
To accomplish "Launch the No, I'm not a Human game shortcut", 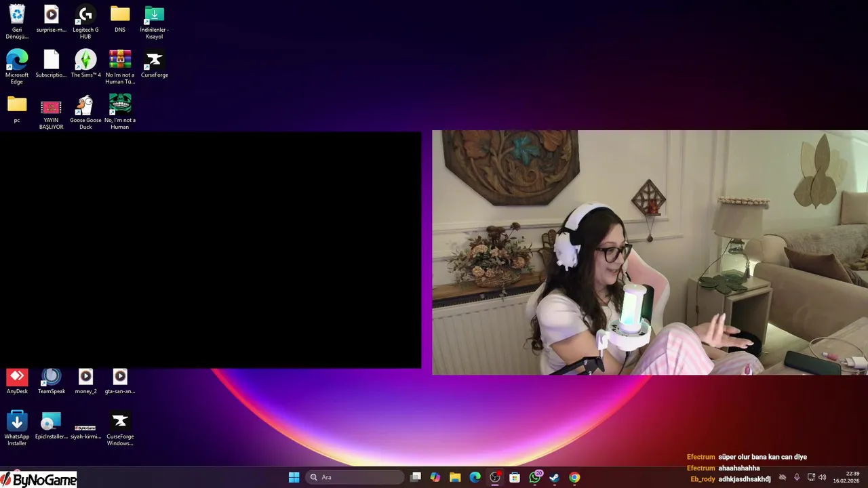I will point(120,113).
